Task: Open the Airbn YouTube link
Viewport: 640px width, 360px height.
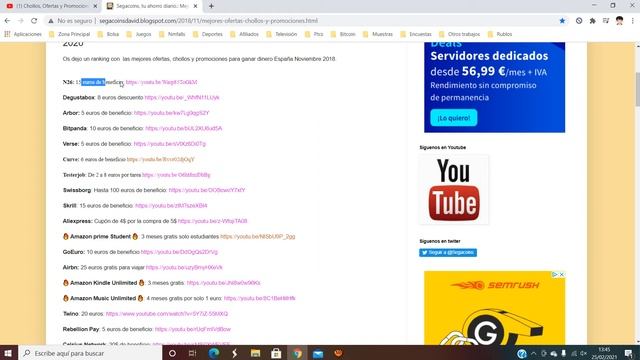Action: (184, 268)
